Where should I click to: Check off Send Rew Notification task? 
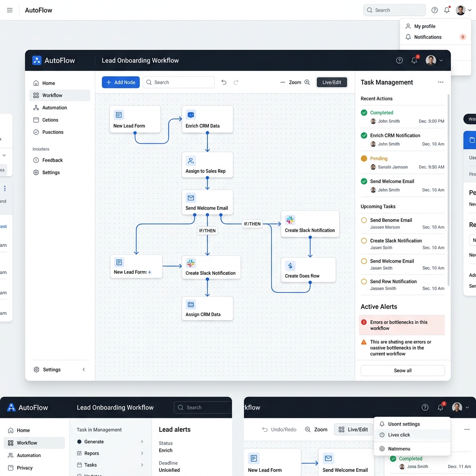point(364,281)
